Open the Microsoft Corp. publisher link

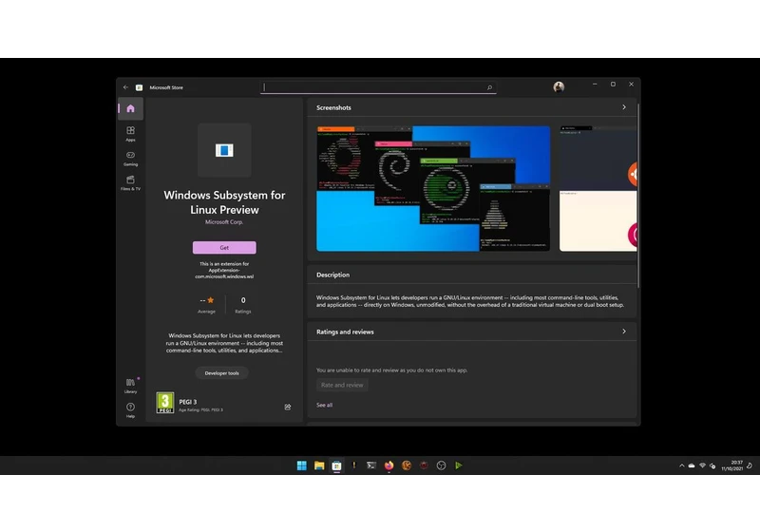pos(224,222)
